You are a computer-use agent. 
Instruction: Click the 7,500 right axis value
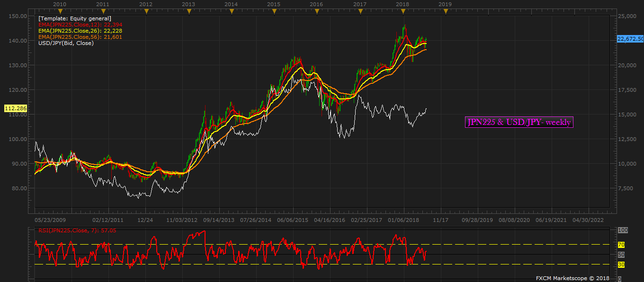point(626,188)
